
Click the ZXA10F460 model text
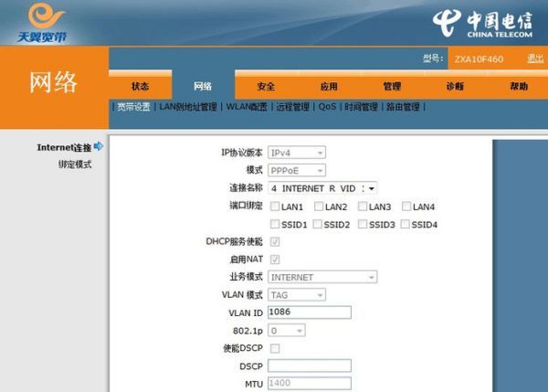pyautogui.click(x=479, y=59)
